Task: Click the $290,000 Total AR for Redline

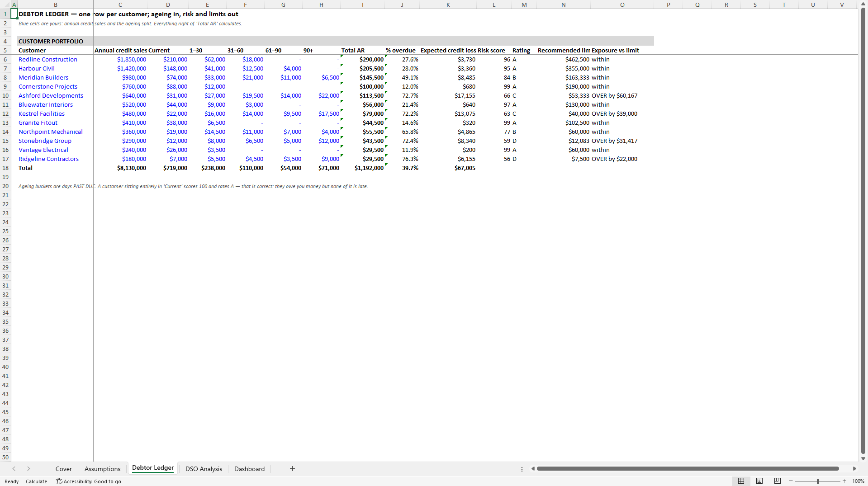Action: [x=362, y=59]
